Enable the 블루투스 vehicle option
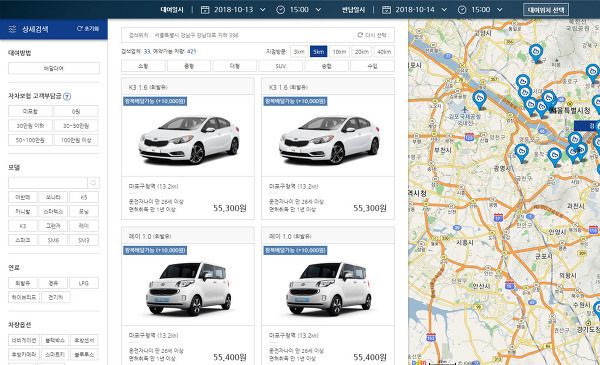Screen dimensions: 600x365 click(84, 355)
